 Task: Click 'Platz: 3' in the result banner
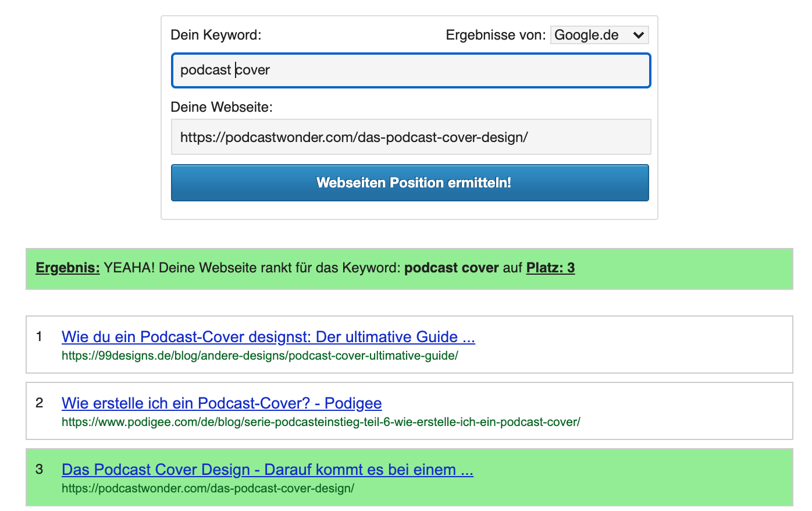(550, 268)
